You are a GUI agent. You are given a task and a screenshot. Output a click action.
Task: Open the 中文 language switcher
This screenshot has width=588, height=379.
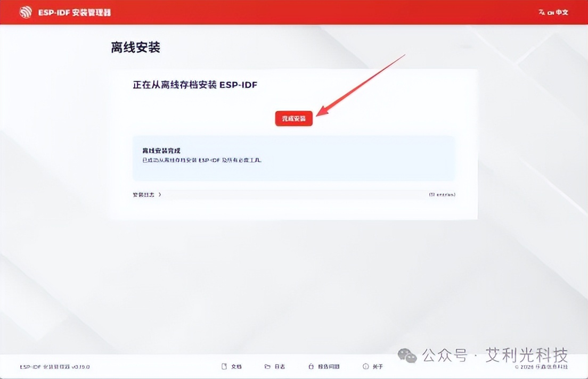(553, 12)
